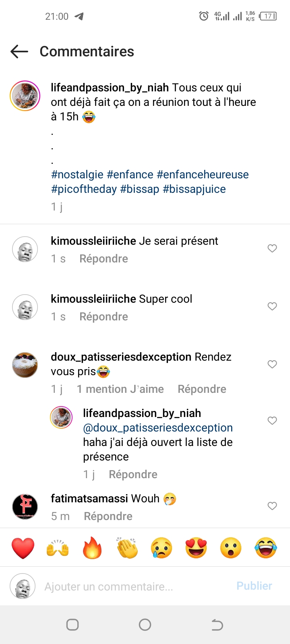Open the @doux_patisseriesdexception mention link

[x=158, y=428]
